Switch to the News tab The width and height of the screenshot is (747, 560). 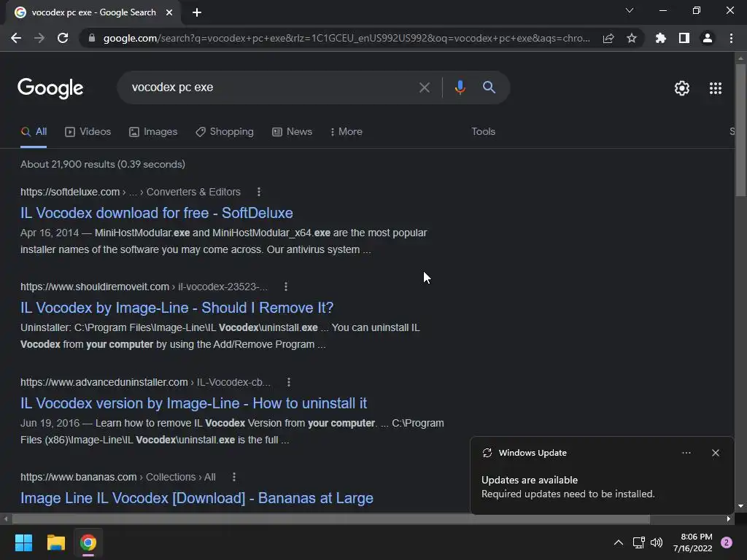(292, 132)
